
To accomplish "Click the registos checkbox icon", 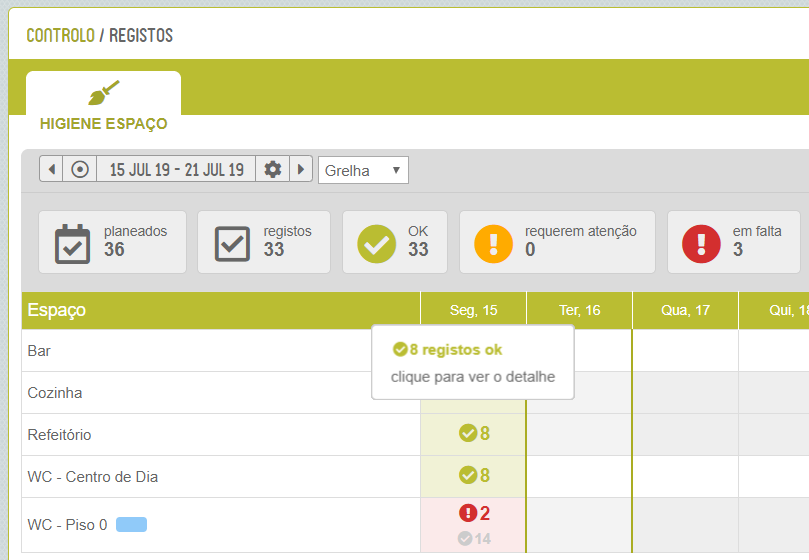I will (232, 244).
